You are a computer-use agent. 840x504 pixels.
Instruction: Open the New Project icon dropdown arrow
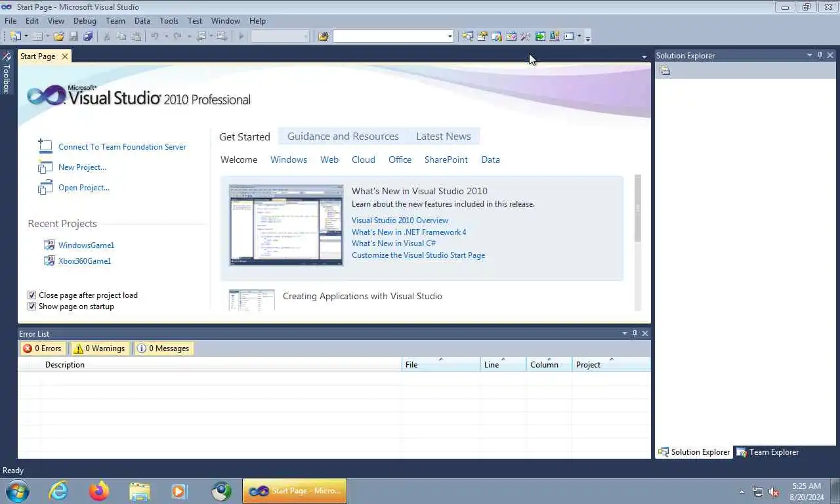pyautogui.click(x=26, y=36)
